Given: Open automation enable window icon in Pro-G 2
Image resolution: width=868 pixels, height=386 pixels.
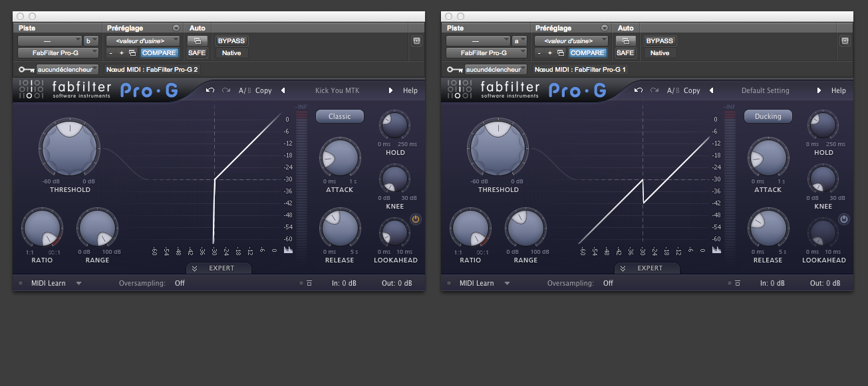Looking at the screenshot, I should 197,41.
